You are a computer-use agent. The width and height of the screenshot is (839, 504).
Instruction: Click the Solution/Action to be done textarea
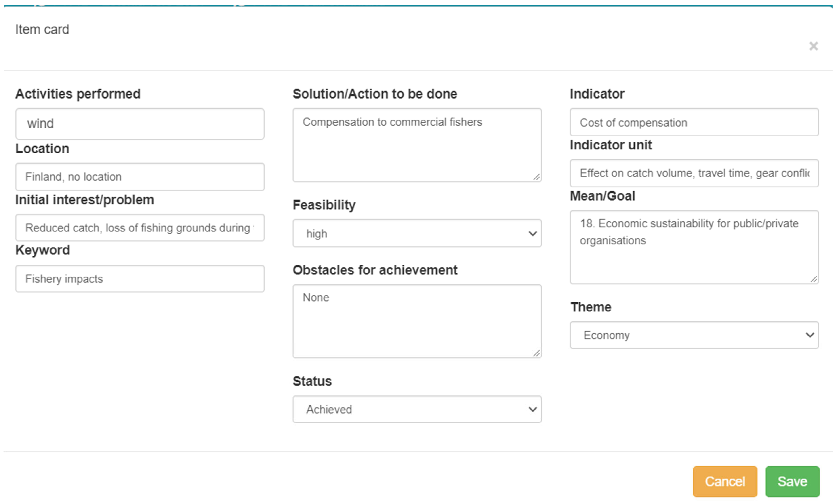[416, 145]
